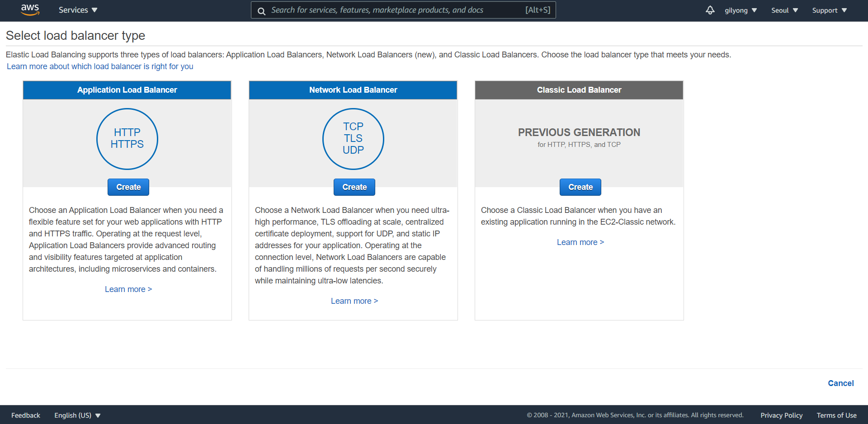The image size is (868, 424).
Task: Expand the Support menu
Action: pyautogui.click(x=829, y=10)
